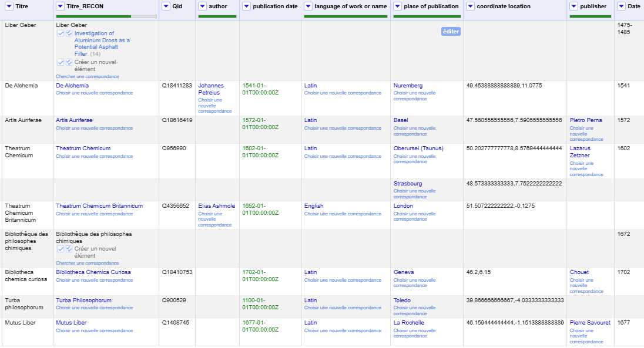Viewport: 644px width, 348px height.
Task: Click the Titre_RECON reconciliation progress bar
Action: [x=106, y=16]
